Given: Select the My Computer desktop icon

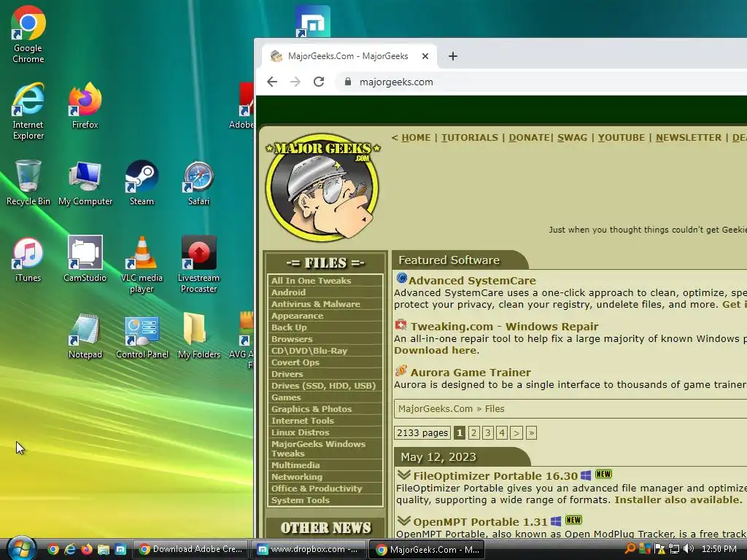Looking at the screenshot, I should [85, 182].
